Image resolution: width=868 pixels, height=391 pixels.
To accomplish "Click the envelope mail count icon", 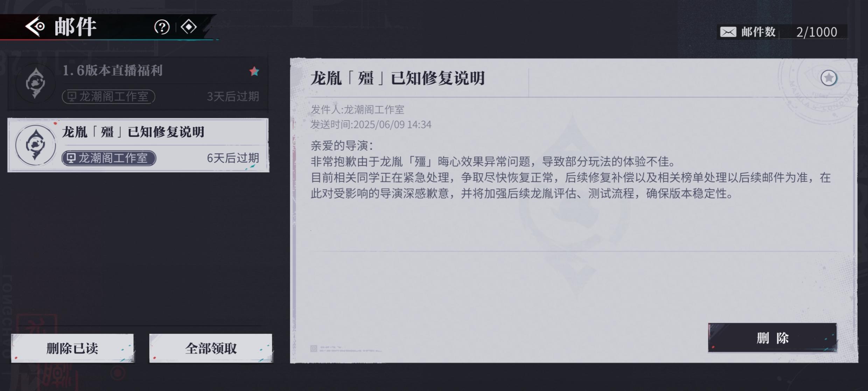I will click(x=728, y=32).
